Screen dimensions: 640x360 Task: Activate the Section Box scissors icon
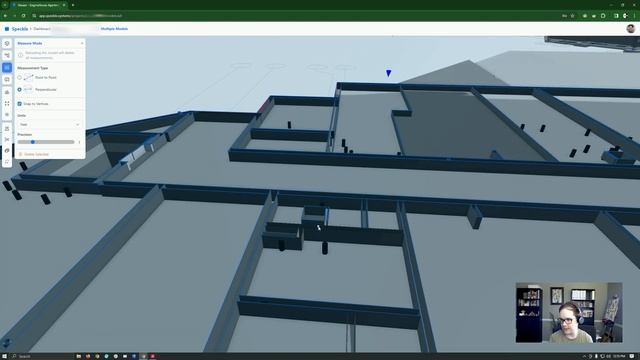coord(7,140)
